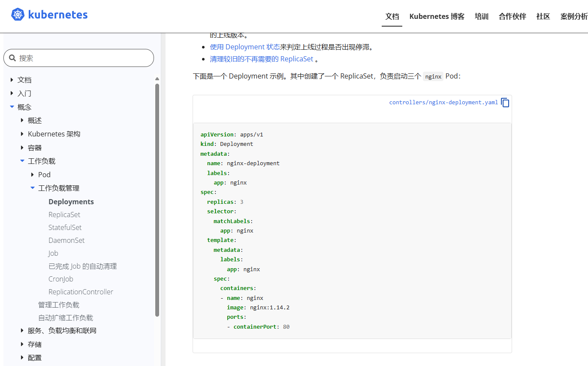Image resolution: width=588 pixels, height=366 pixels.
Task: Focus the 搜索 search field
Action: [x=78, y=58]
